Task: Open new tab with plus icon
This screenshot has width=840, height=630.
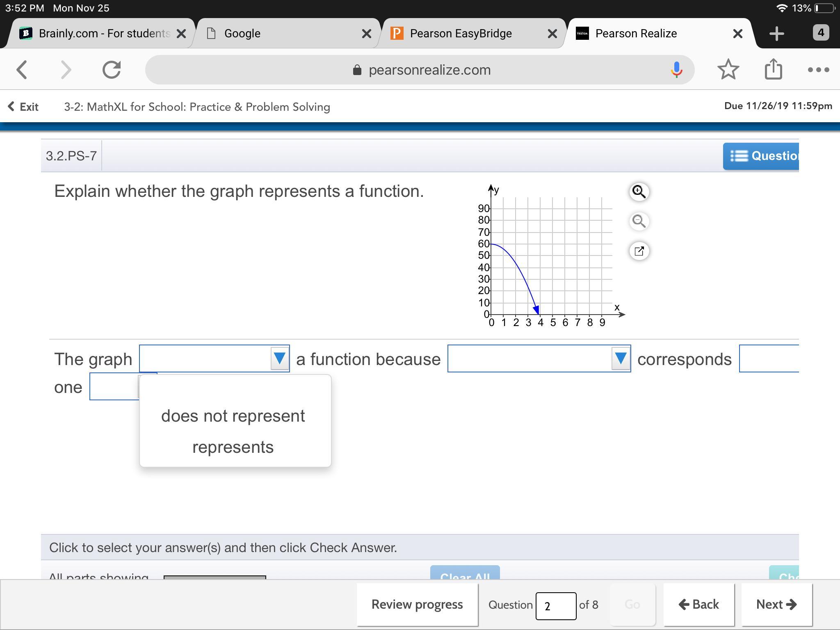Action: tap(776, 33)
